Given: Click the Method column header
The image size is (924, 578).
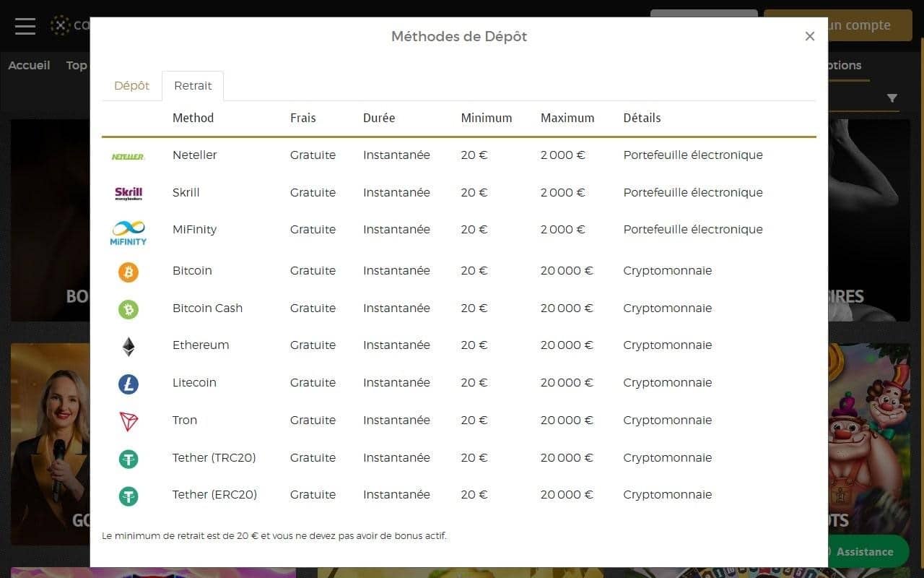Looking at the screenshot, I should pos(193,118).
